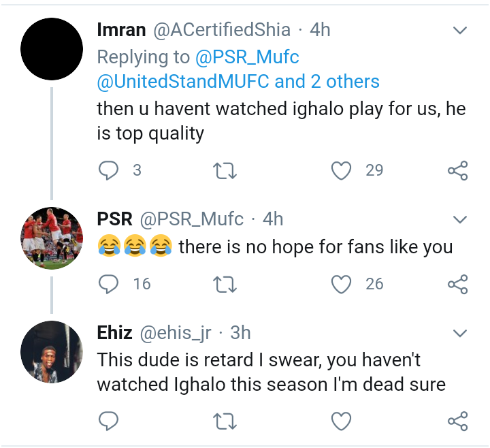
Task: Open @UnitedStandMUFC and 2 others link
Action: pos(238,82)
